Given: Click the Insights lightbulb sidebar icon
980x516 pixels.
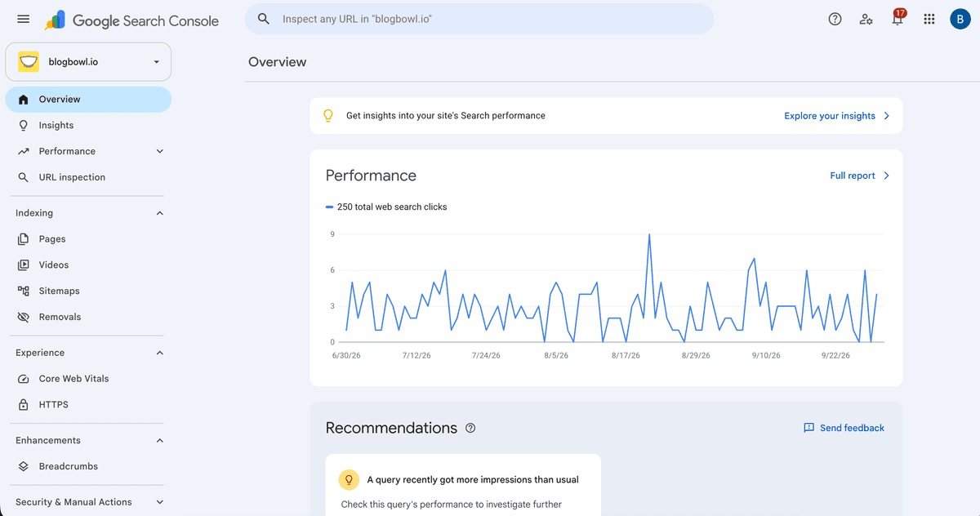Looking at the screenshot, I should point(24,125).
